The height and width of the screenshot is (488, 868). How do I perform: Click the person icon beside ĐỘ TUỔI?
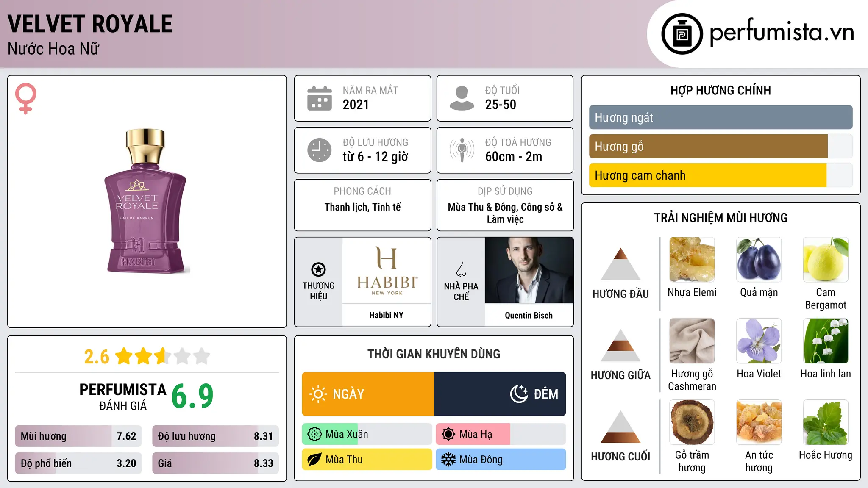click(462, 98)
